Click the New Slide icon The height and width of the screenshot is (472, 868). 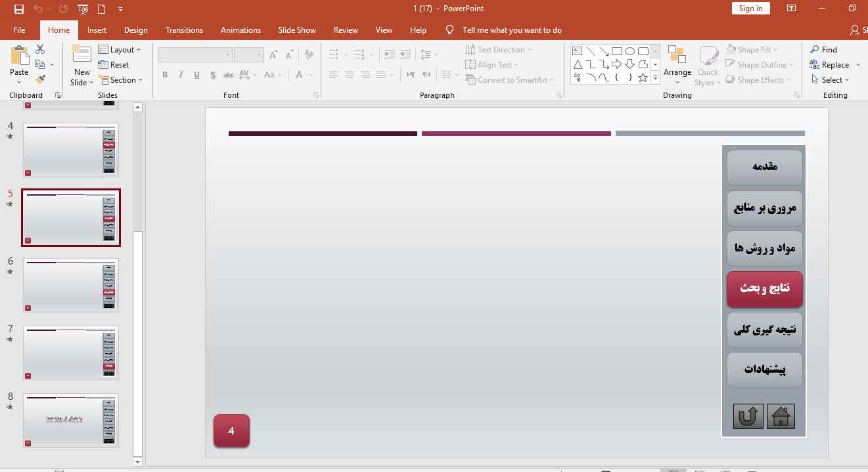[x=81, y=54]
